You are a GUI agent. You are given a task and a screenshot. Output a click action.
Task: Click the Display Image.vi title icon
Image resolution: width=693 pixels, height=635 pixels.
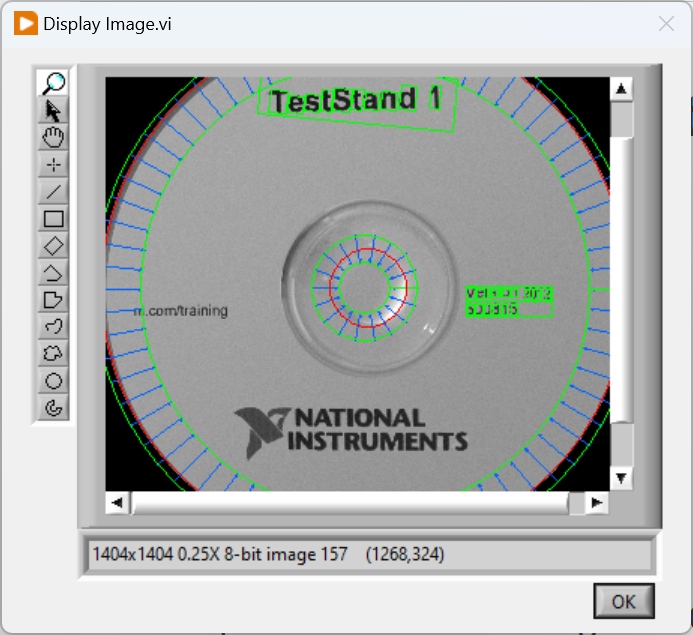(26, 23)
